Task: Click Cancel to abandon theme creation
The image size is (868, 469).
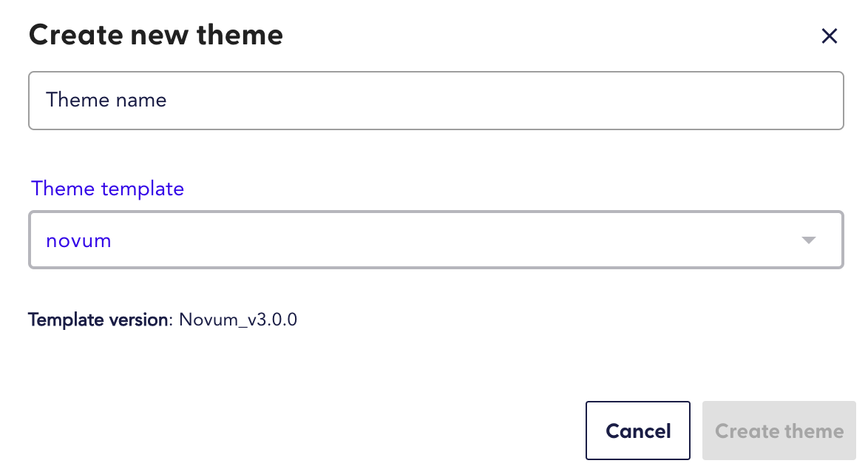Action: [x=637, y=431]
